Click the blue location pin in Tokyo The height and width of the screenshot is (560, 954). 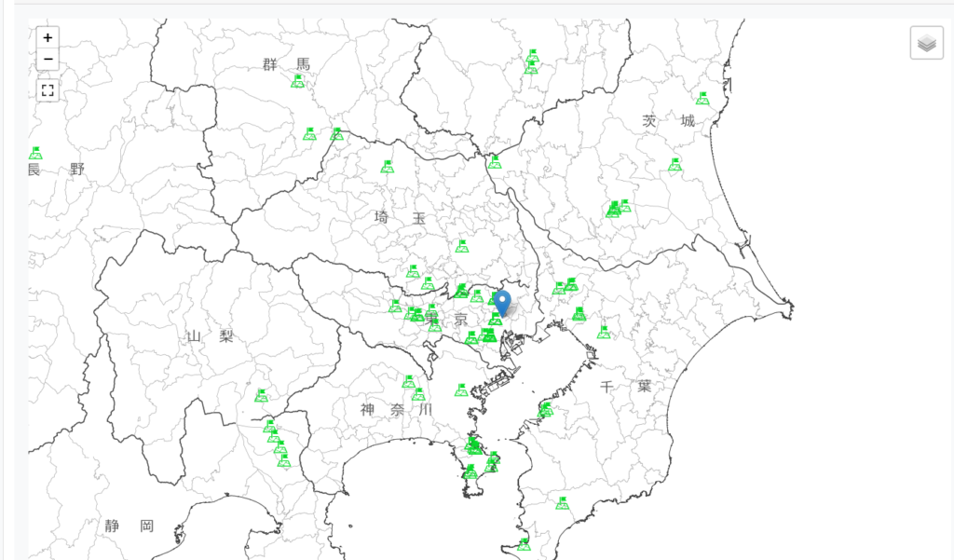point(502,303)
